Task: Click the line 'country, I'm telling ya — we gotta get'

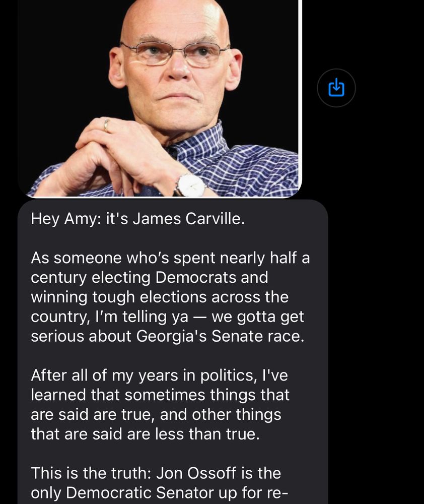Action: pos(168,317)
